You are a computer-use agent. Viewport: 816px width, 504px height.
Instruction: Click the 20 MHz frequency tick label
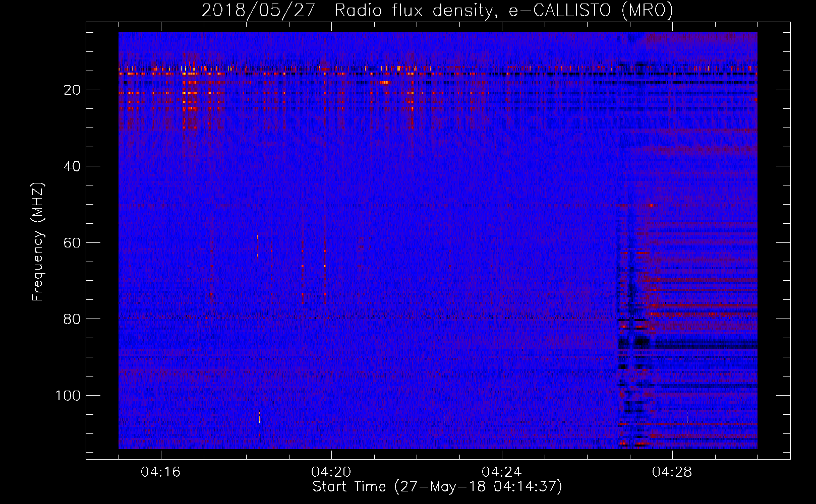coord(72,90)
